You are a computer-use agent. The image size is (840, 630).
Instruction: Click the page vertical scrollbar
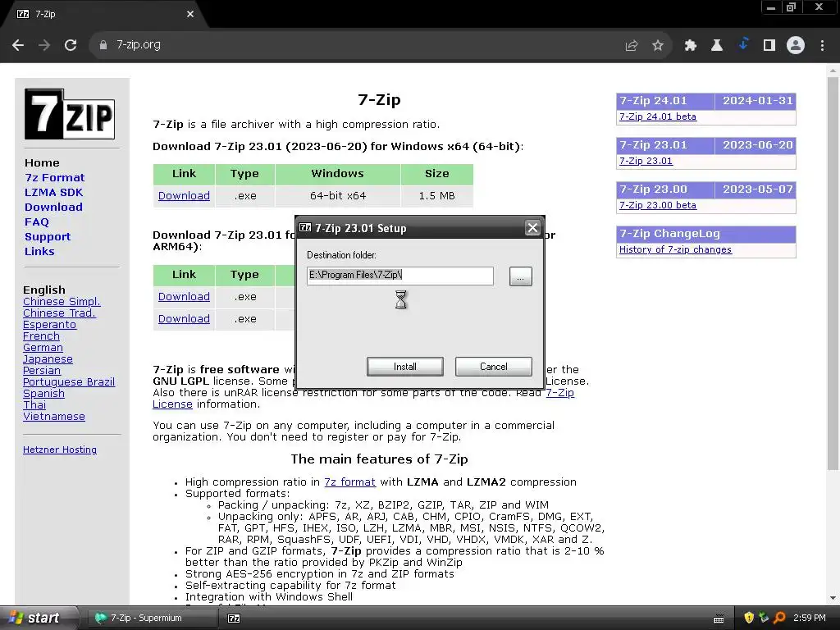pos(833,273)
